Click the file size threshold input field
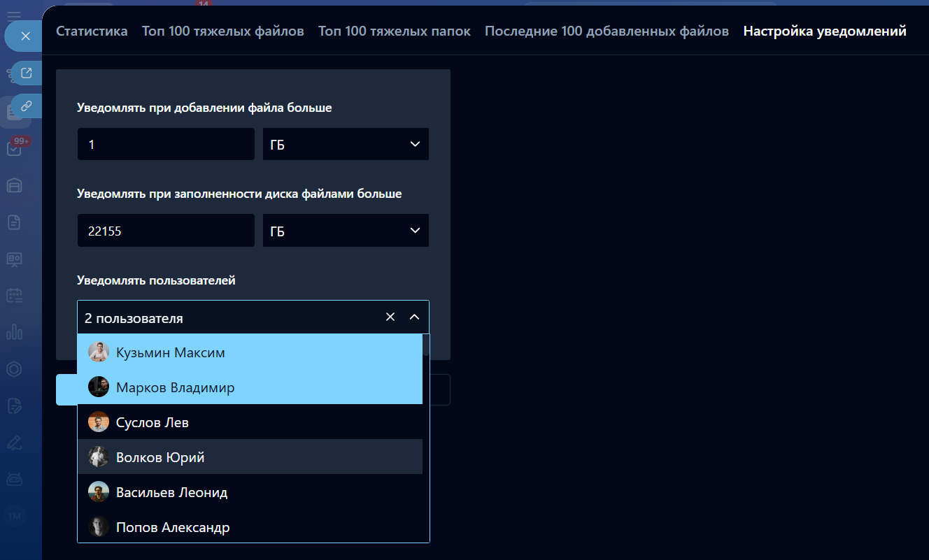 (x=166, y=144)
